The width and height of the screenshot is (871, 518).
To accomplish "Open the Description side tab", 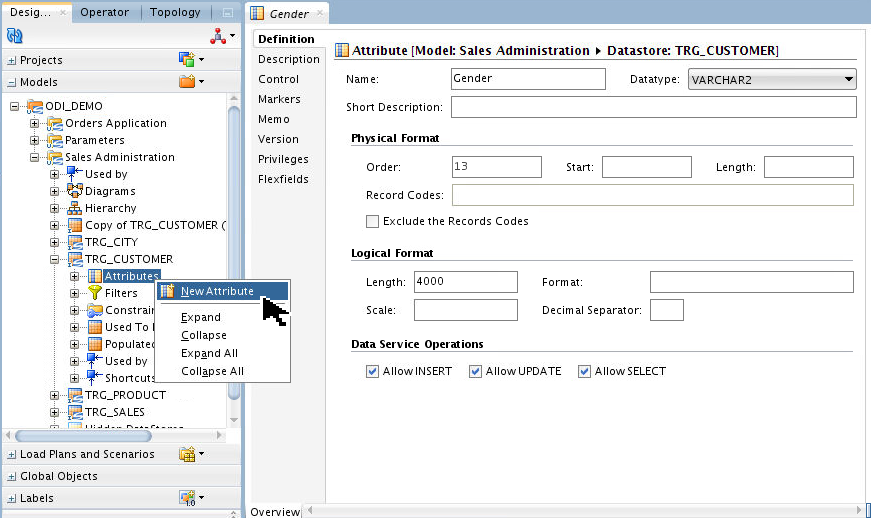I will tap(289, 59).
